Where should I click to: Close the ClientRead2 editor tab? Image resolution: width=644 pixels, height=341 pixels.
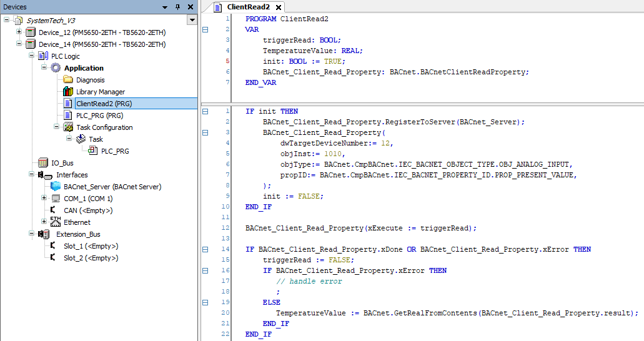279,7
